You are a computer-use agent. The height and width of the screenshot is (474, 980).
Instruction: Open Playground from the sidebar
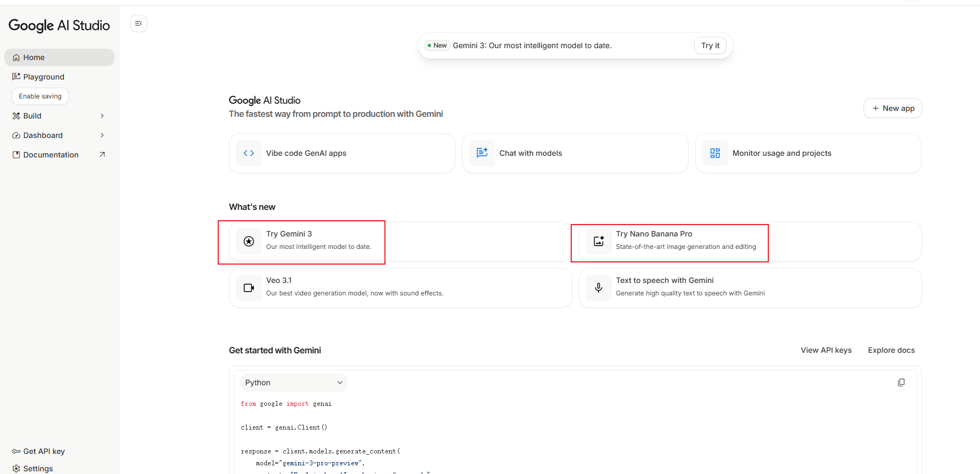click(x=43, y=77)
